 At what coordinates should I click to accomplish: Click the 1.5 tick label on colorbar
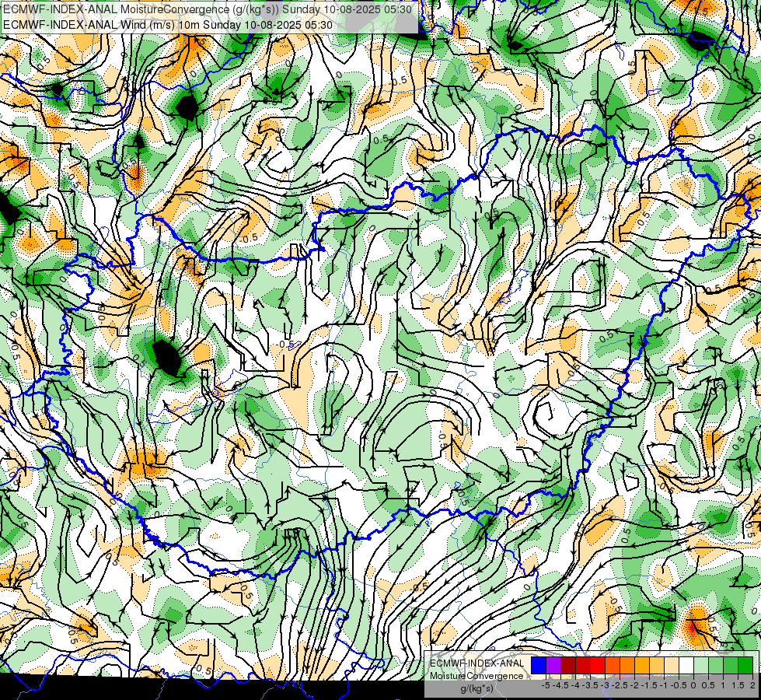738,685
